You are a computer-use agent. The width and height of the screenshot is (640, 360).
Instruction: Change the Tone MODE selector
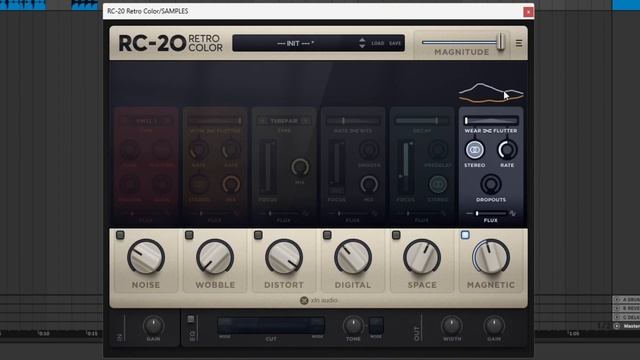point(376,325)
